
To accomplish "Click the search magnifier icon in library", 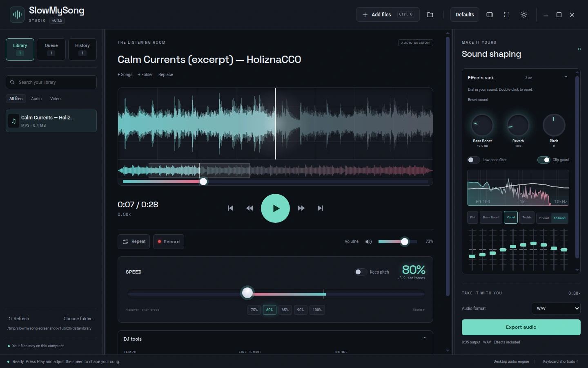I will tap(12, 82).
